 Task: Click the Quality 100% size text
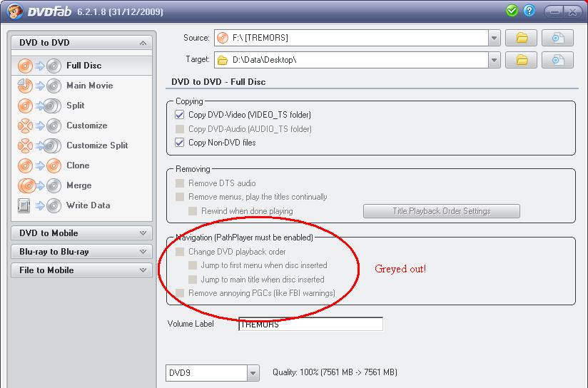coord(335,372)
